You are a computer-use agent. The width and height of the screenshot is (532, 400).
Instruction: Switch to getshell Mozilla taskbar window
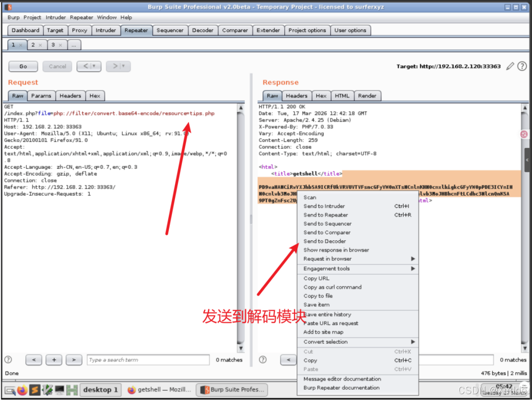coord(159,390)
